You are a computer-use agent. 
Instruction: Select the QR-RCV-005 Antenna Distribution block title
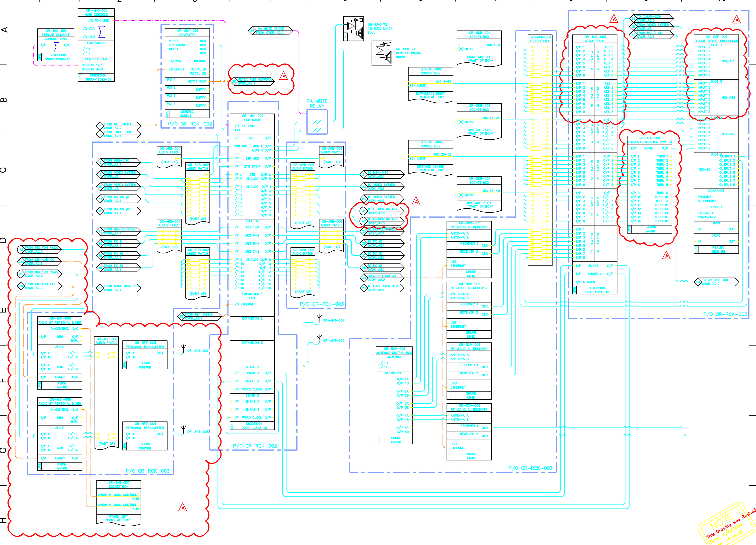click(x=394, y=351)
